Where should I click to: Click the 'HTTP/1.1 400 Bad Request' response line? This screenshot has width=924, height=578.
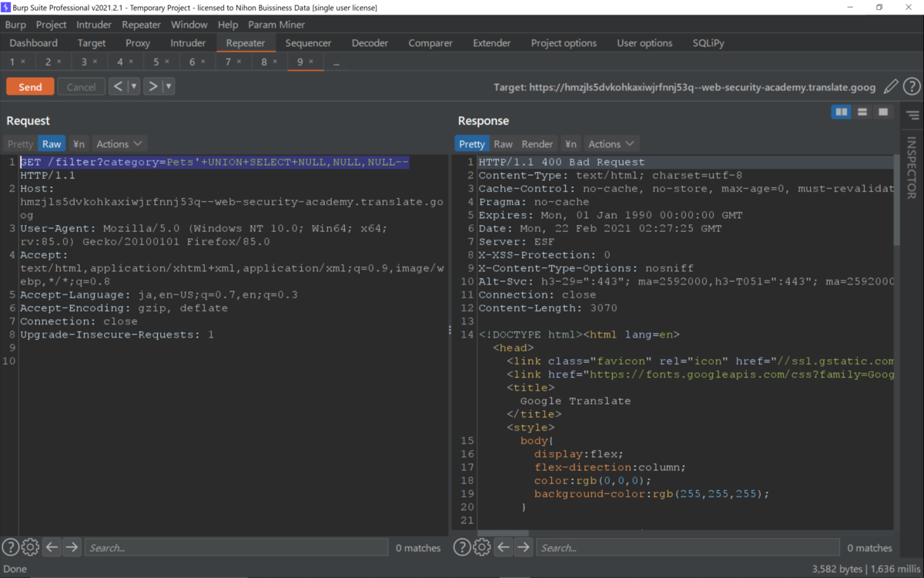pos(561,162)
